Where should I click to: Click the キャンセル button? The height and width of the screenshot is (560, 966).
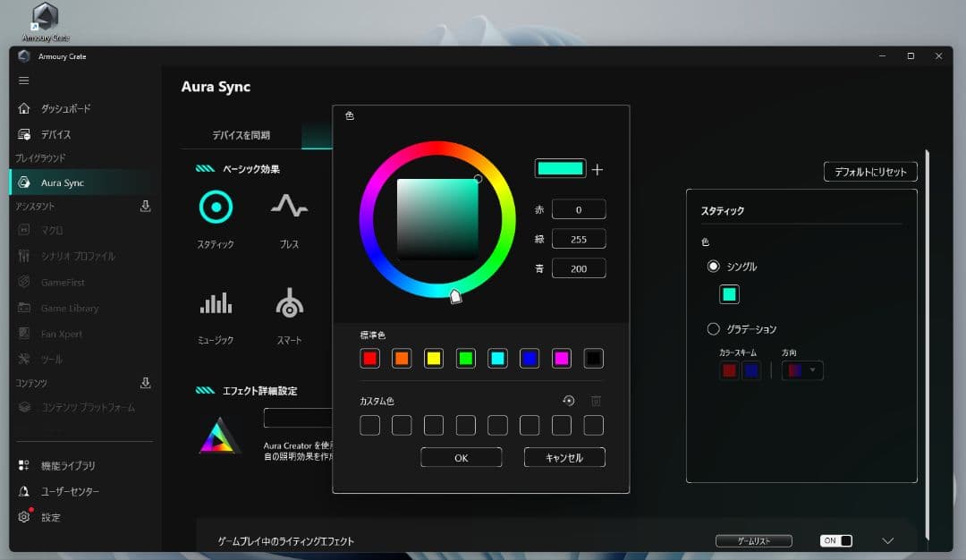click(x=564, y=457)
